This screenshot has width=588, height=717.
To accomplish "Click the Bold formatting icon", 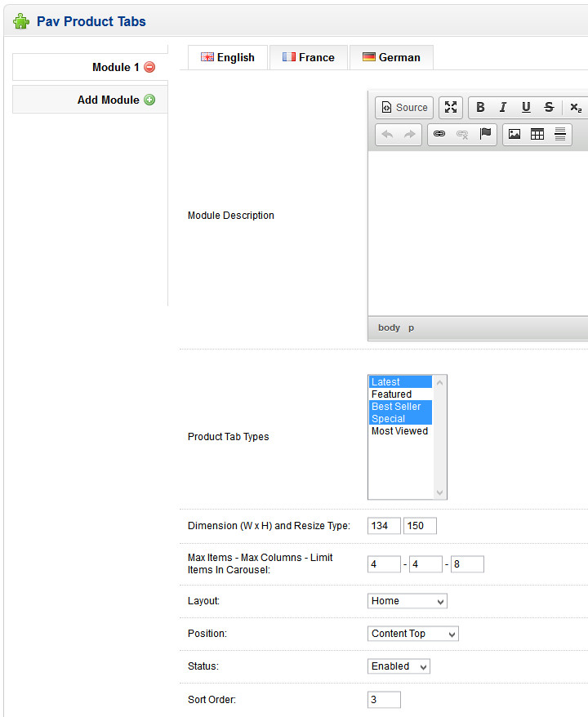I will coord(480,108).
